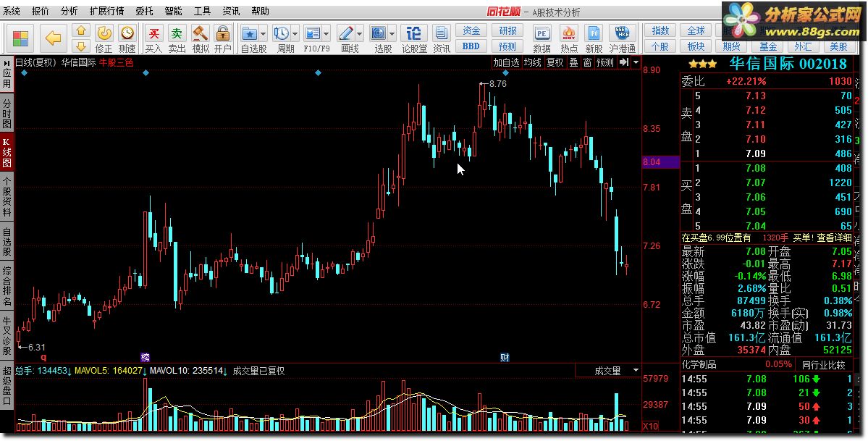Open the 新股 IPO icon
Screen dimensions: 868x441
coord(594,33)
